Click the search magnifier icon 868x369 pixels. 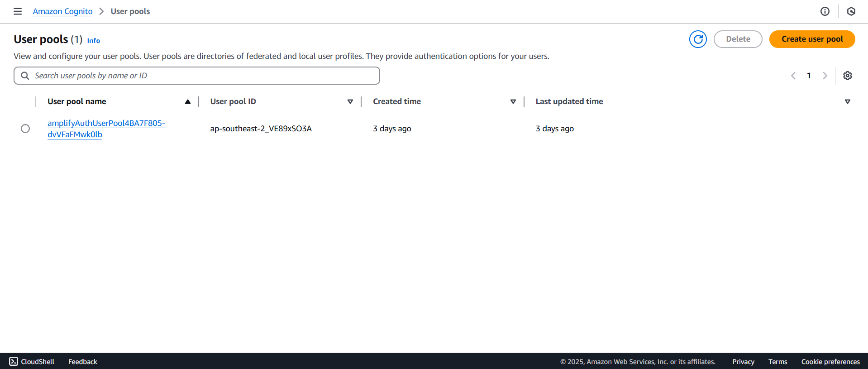25,76
